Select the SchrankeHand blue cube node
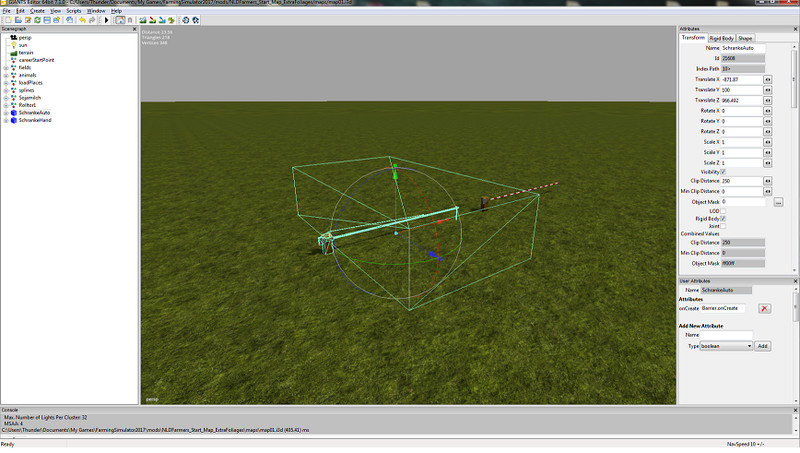Viewport: 800px width, 453px height. pyautogui.click(x=13, y=121)
